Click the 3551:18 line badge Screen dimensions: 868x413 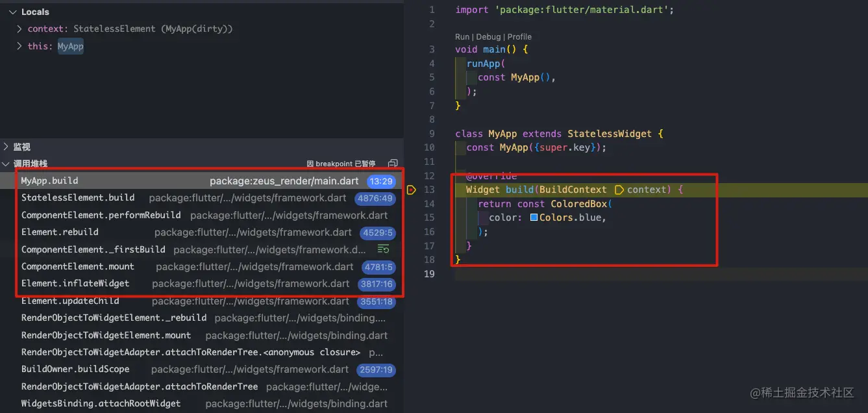click(x=377, y=301)
